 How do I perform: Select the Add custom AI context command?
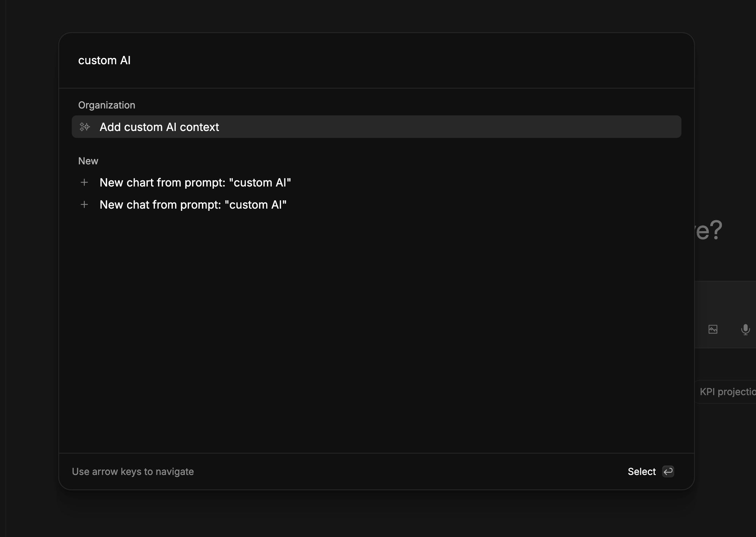click(x=376, y=127)
